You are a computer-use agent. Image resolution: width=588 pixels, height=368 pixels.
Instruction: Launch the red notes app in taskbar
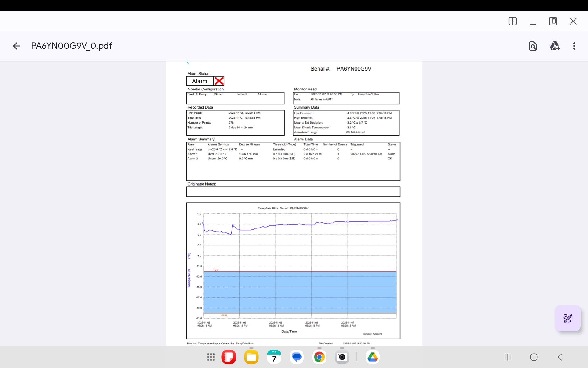(229, 357)
